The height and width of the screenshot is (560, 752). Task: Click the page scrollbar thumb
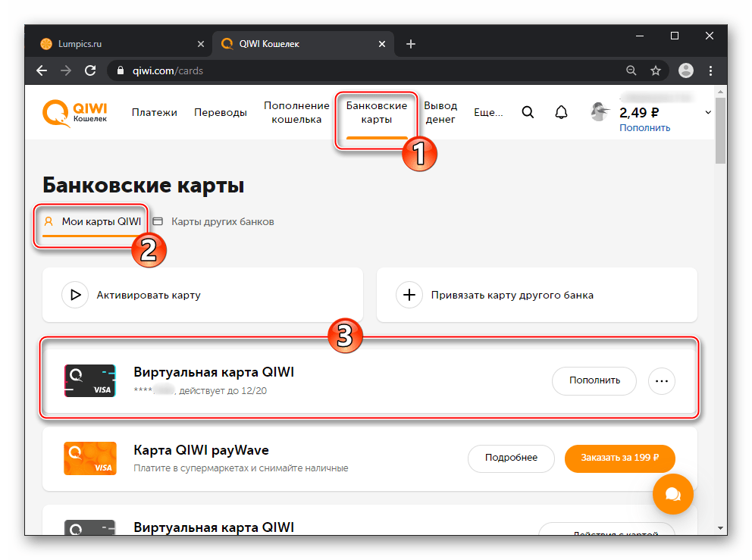[x=720, y=130]
